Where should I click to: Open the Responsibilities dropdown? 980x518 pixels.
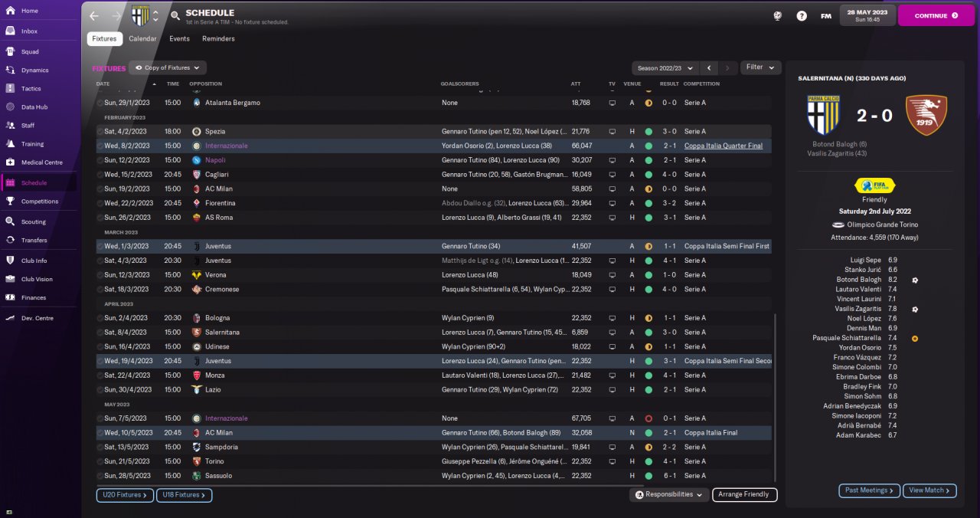point(668,494)
